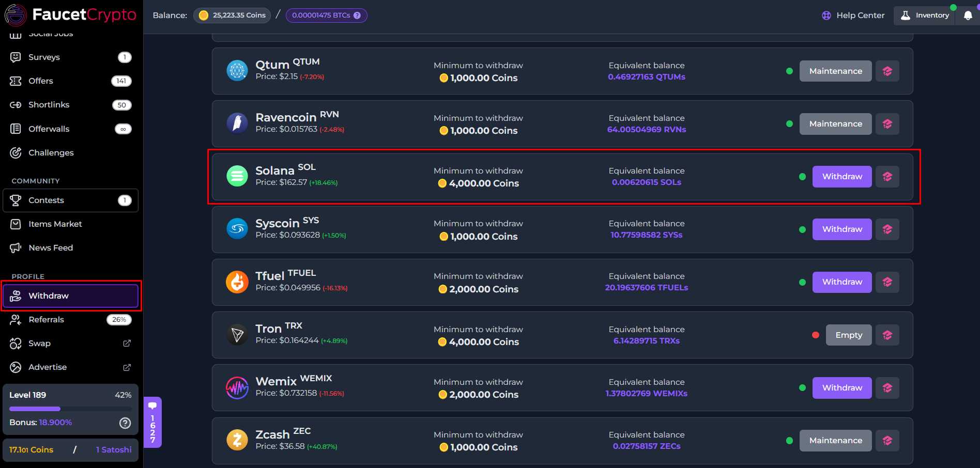The image size is (980, 468).
Task: Open Offers in the sidebar
Action: [x=70, y=81]
